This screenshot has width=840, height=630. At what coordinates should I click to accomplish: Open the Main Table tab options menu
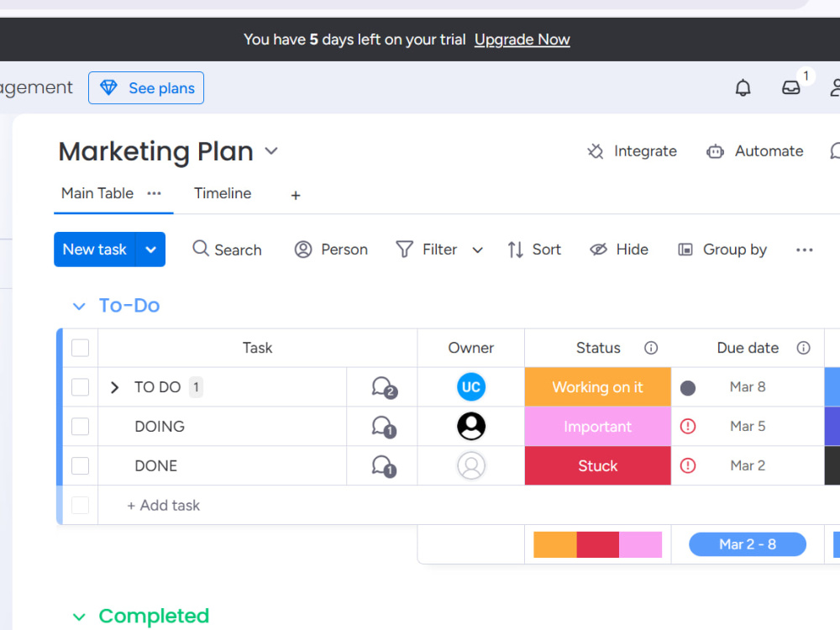(155, 193)
